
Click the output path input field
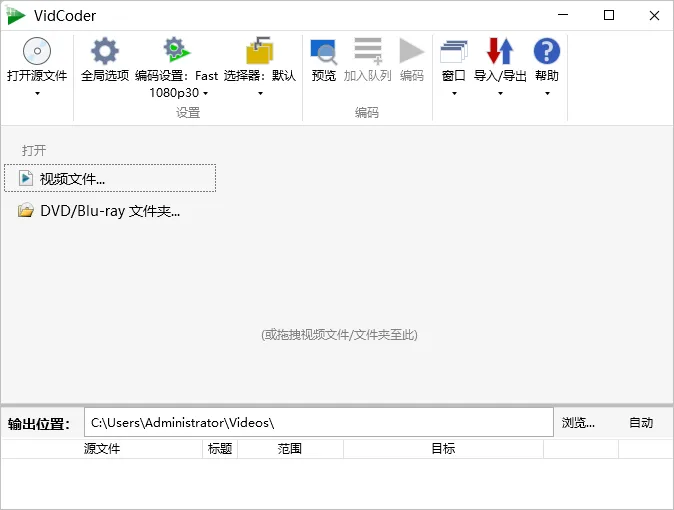click(x=319, y=422)
